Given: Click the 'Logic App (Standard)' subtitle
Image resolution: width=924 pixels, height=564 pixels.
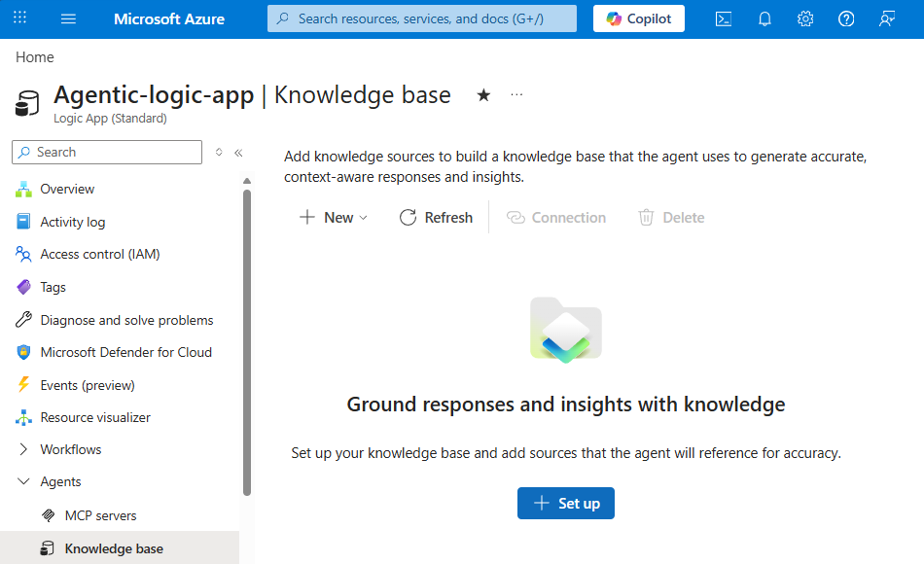Looking at the screenshot, I should 110,119.
